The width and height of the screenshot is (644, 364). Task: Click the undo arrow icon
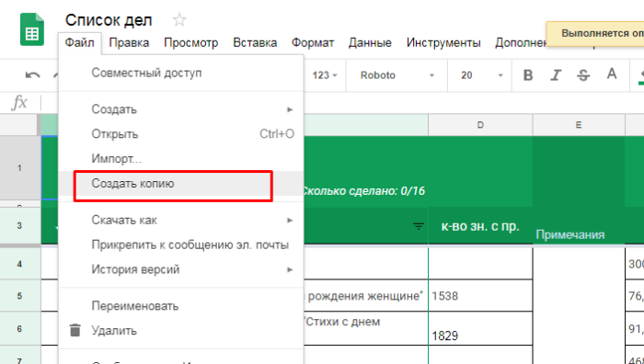point(33,75)
